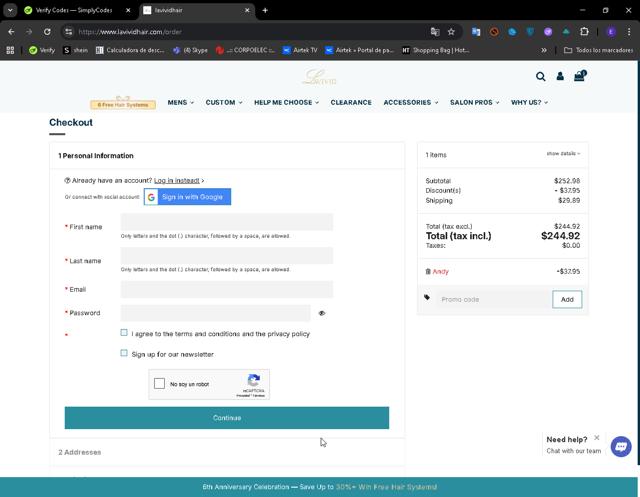Expand the WHY US? menu
Image resolution: width=640 pixels, height=497 pixels.
pos(529,102)
